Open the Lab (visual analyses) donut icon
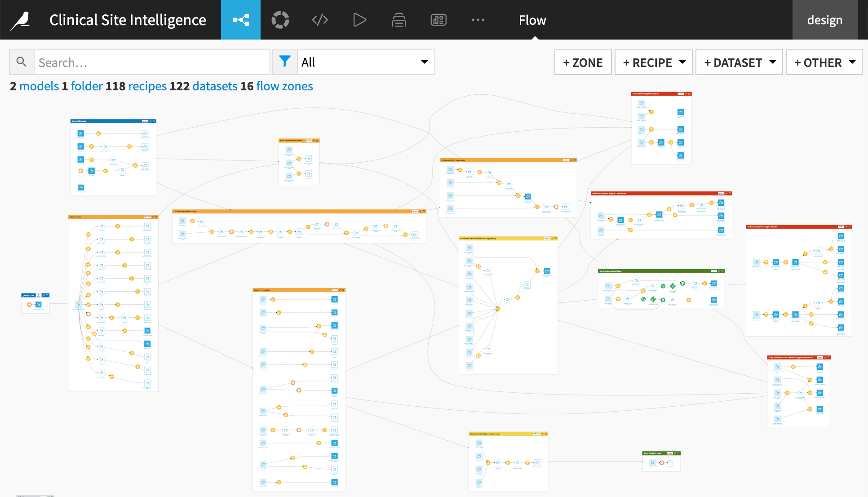 (280, 20)
